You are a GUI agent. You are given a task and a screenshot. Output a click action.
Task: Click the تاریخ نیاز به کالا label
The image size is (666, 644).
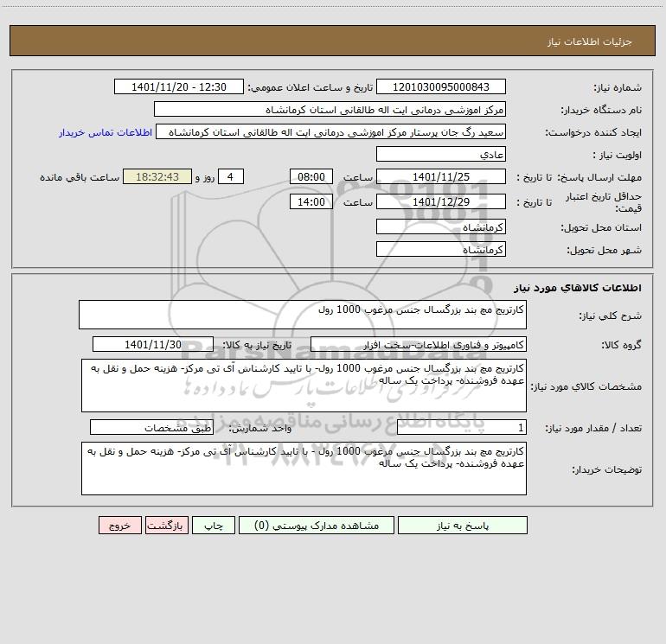[257, 345]
